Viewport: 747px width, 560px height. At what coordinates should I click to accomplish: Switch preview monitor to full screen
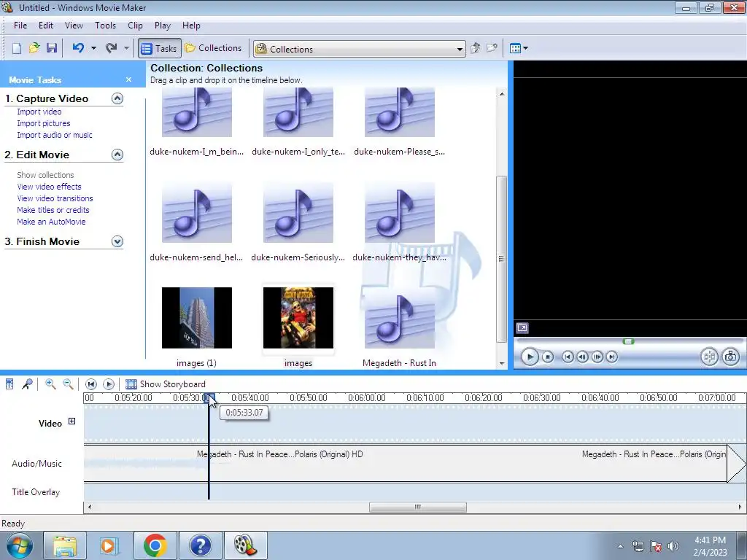(522, 328)
